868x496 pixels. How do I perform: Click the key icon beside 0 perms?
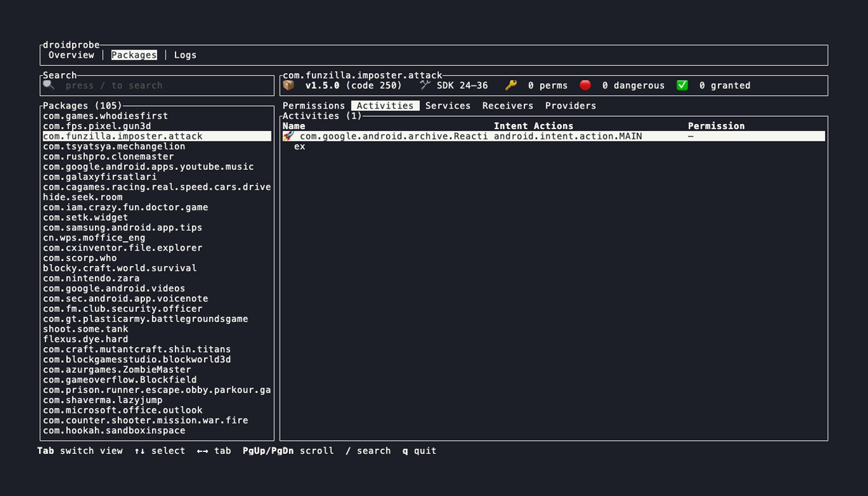tap(511, 86)
